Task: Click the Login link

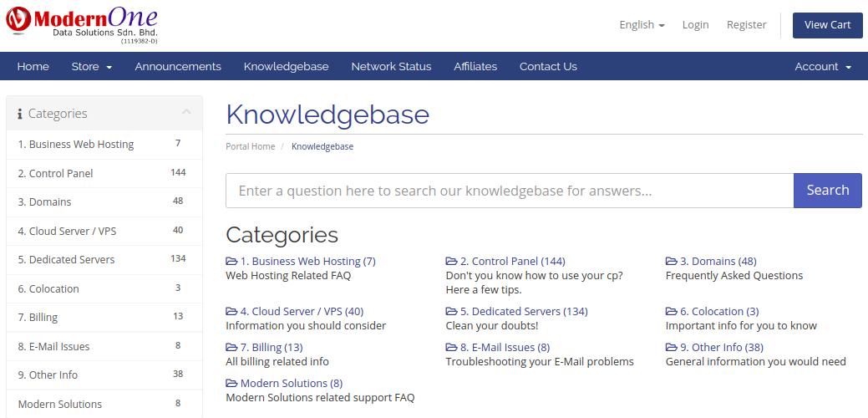Action: (x=695, y=25)
